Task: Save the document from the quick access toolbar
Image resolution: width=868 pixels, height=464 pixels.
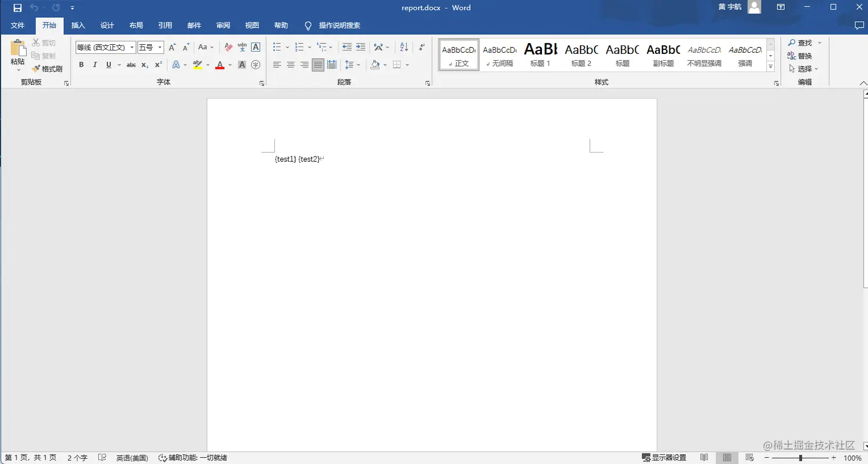Action: (x=17, y=8)
